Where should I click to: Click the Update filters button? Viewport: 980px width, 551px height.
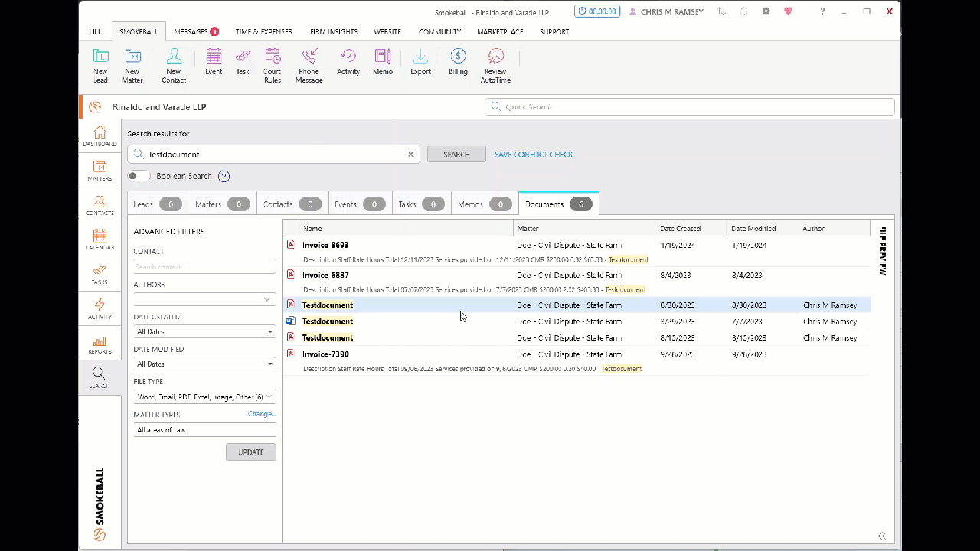[250, 452]
